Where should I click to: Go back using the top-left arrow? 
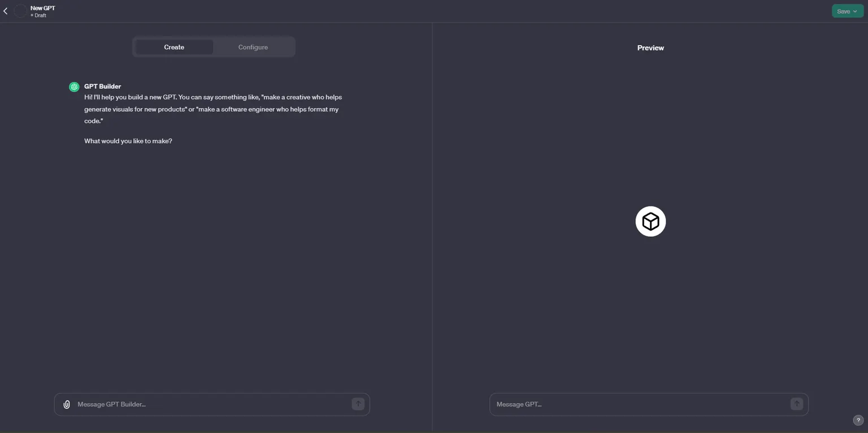[x=6, y=11]
